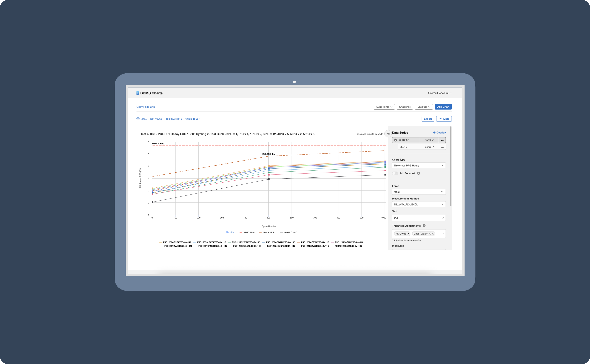
Task: Close chart with circled X icon
Action: coord(138,119)
